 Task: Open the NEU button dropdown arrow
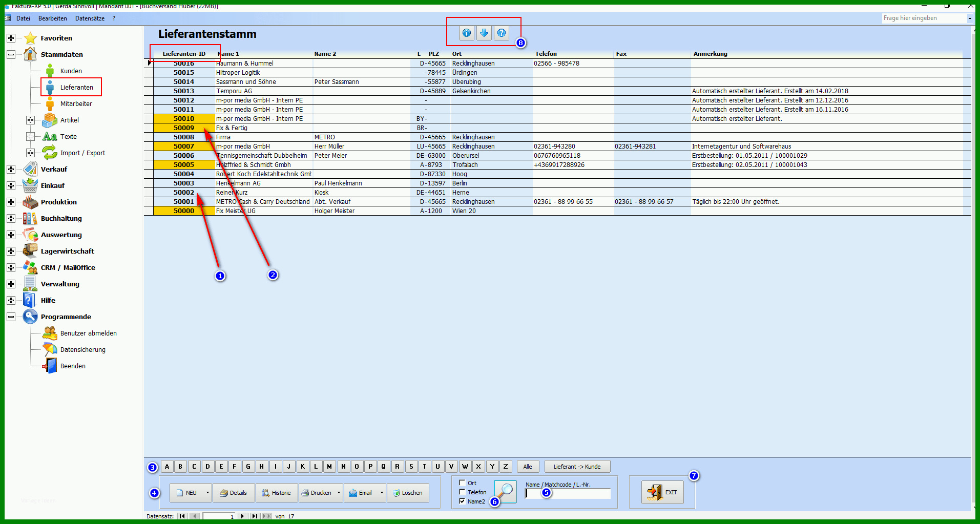[207, 493]
